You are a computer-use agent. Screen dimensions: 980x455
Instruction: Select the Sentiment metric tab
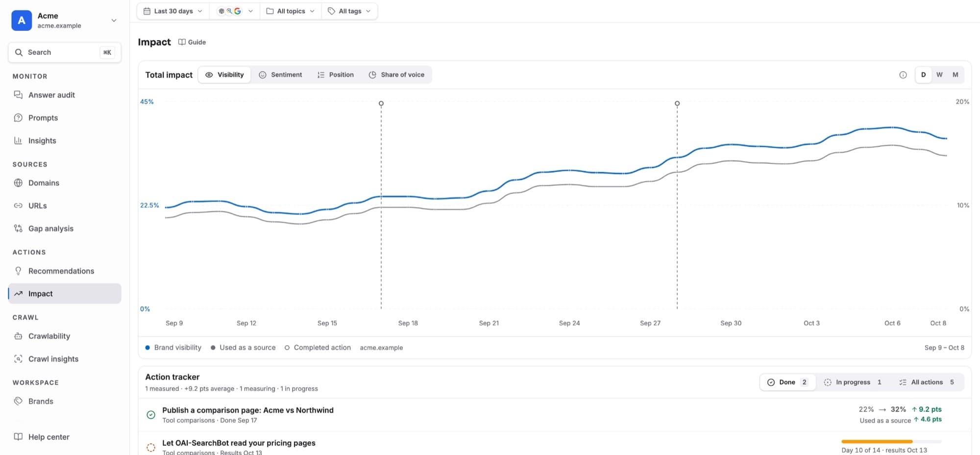[x=280, y=75]
